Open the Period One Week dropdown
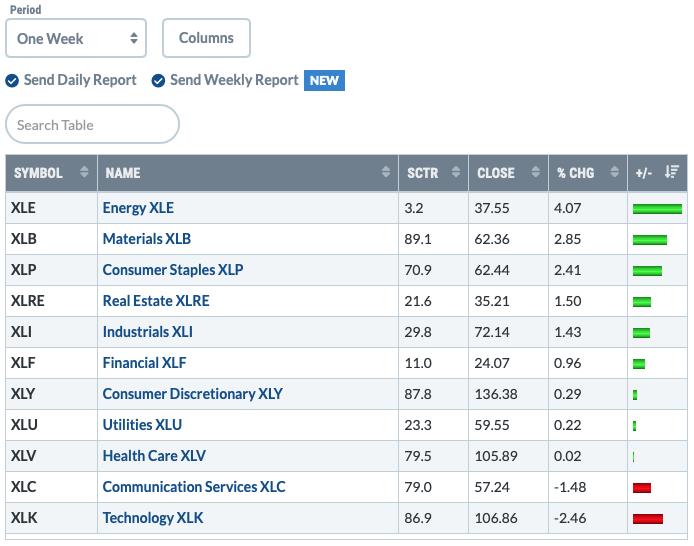Screen dimensions: 694x546 tap(76, 38)
